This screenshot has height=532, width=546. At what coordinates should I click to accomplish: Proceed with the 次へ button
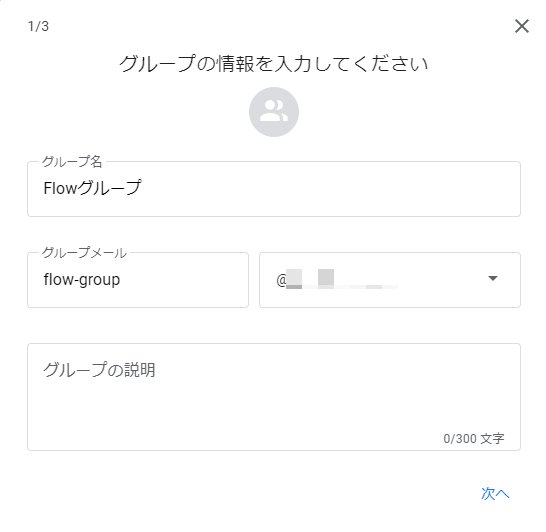[495, 493]
